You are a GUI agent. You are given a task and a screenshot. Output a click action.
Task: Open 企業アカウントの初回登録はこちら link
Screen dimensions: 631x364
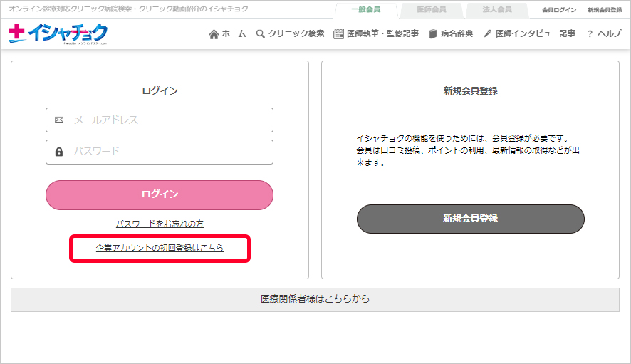tap(160, 248)
